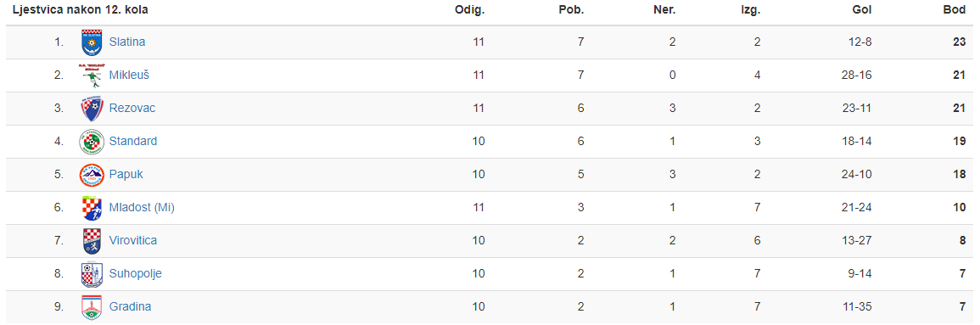This screenshot has height=325, width=980.
Task: Click the Bod column header
Action: (955, 11)
